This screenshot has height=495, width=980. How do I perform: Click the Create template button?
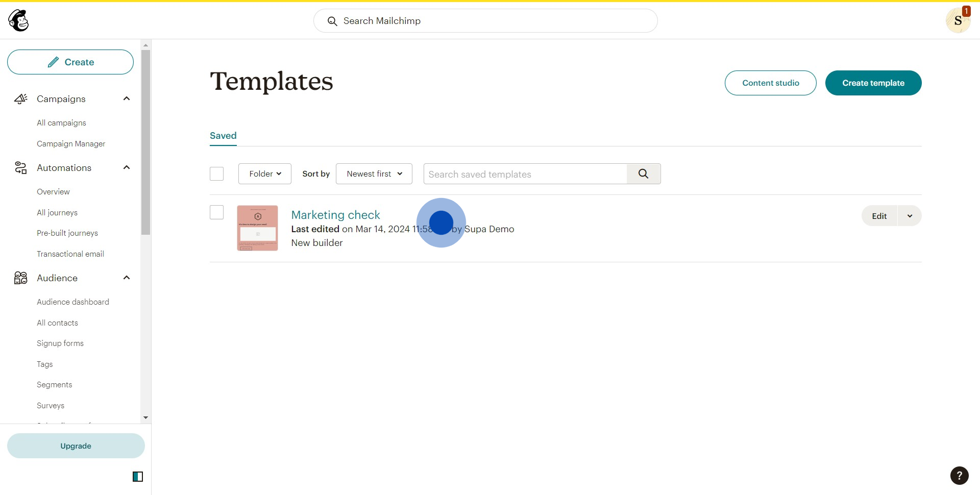coord(873,83)
